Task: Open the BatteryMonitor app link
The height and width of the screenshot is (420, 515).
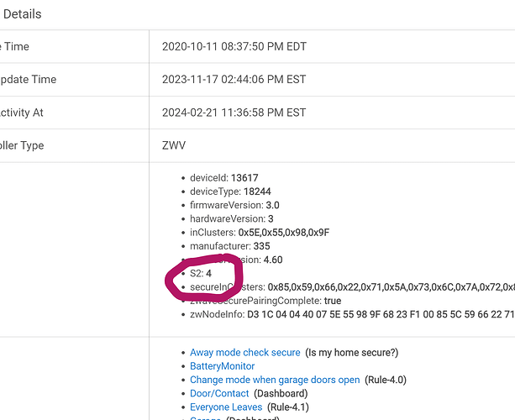Action: pos(223,366)
